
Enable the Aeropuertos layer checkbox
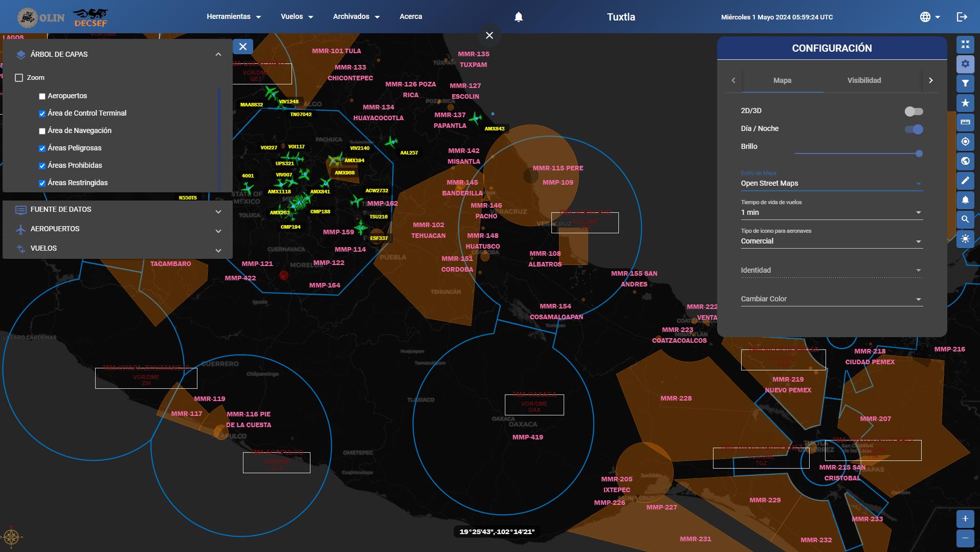(x=42, y=96)
